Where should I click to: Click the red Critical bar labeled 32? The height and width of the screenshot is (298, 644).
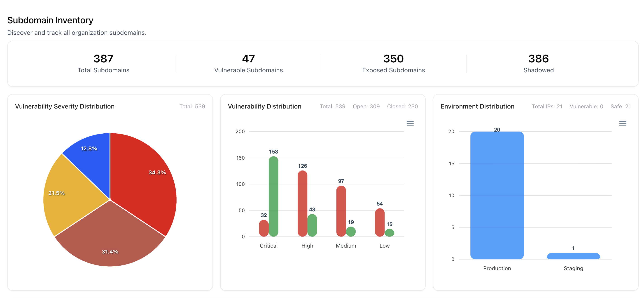(x=264, y=228)
